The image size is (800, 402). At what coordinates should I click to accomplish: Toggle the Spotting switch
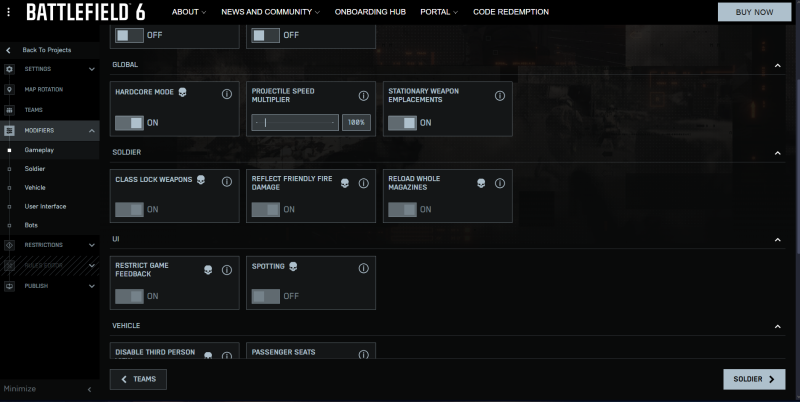coord(265,296)
